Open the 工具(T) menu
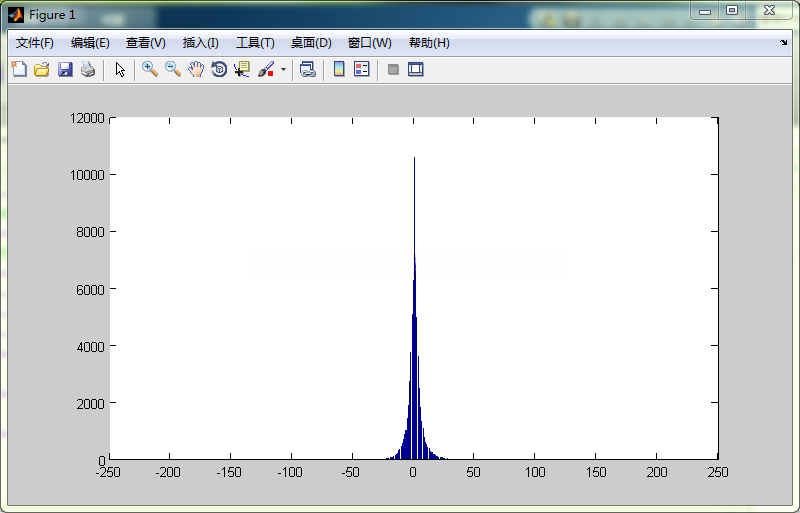The width and height of the screenshot is (800, 513). coord(255,43)
